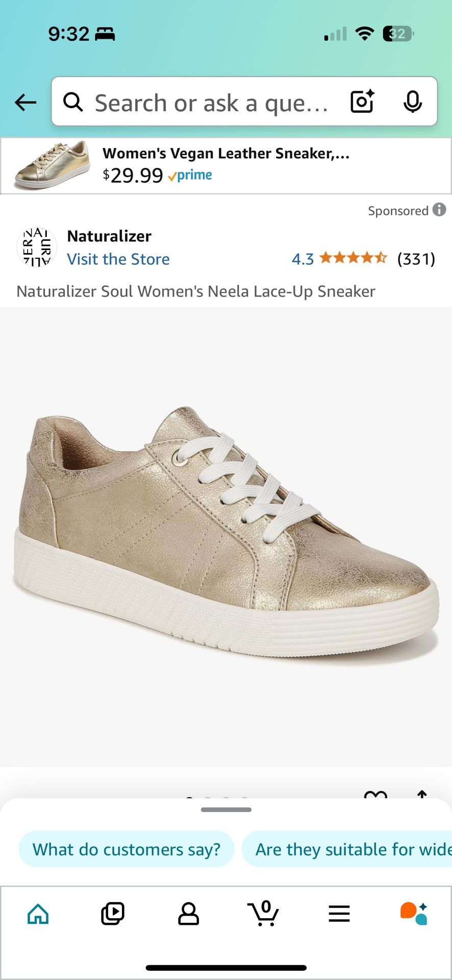
Task: Open the hamburger menu icon
Action: (339, 914)
